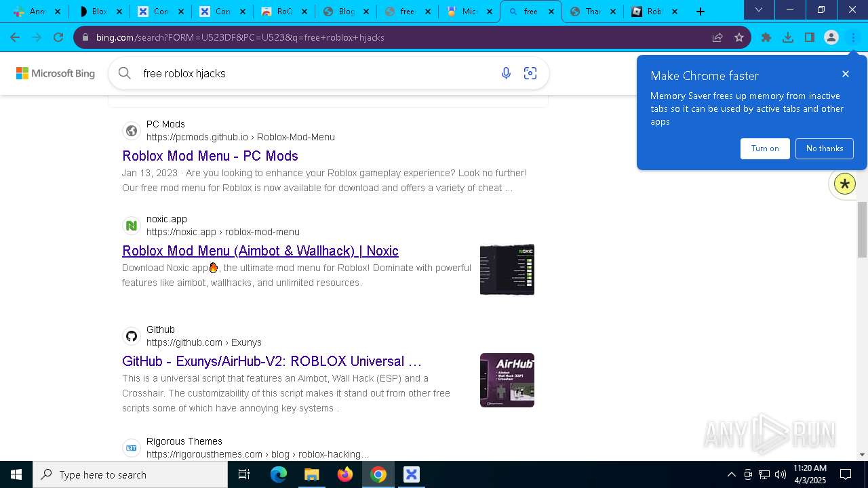Open GitHub Exunys AirHub-V2 result
Image resolution: width=868 pixels, height=488 pixels.
[x=272, y=361]
